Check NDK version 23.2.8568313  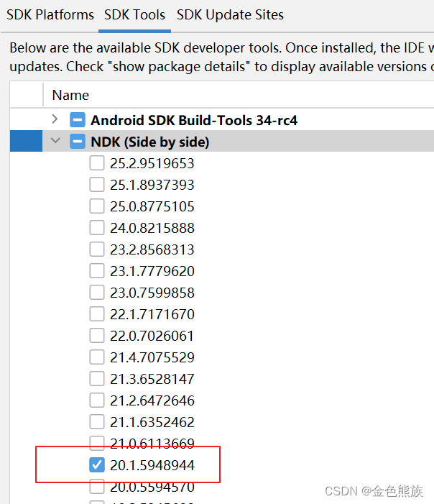97,249
